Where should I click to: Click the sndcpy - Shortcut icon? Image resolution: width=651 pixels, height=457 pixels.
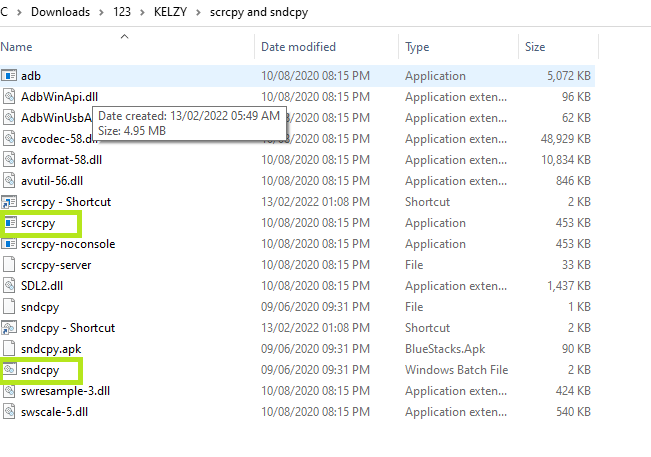(9, 328)
